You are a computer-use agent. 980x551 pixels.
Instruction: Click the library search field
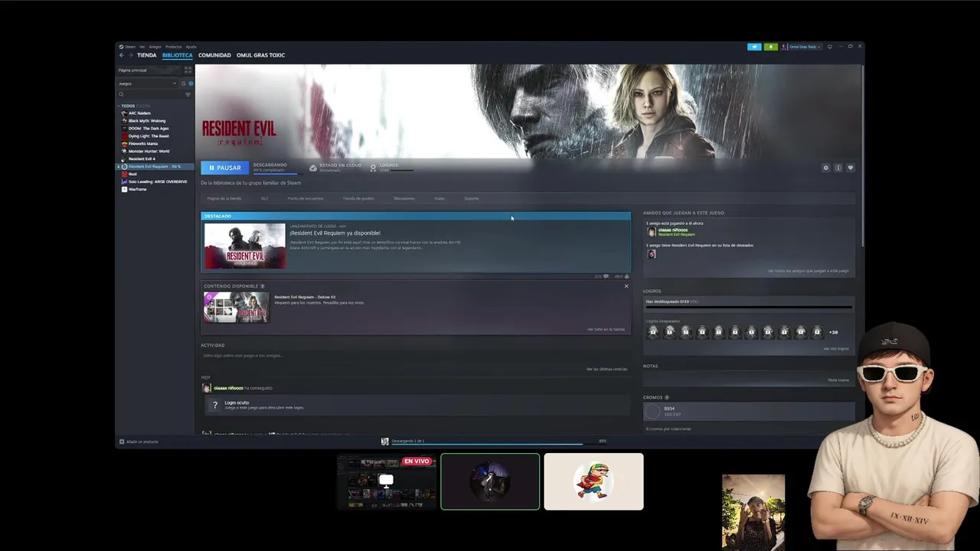point(151,94)
